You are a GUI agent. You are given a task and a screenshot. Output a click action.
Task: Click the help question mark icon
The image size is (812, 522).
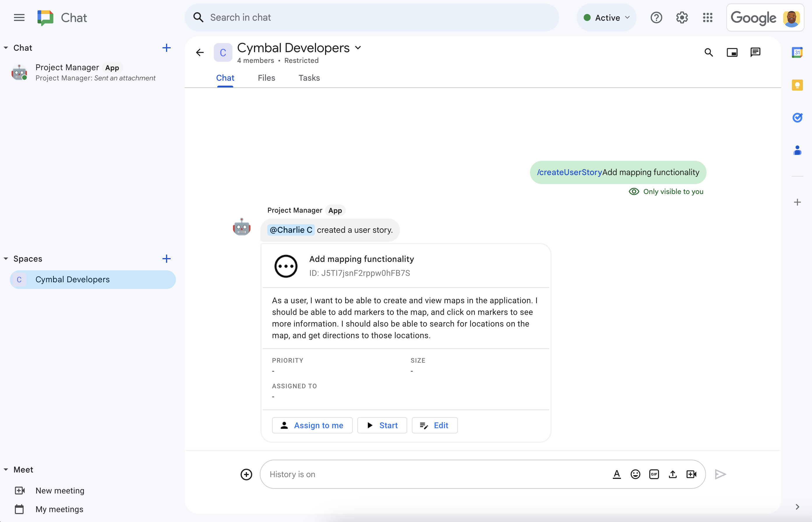tap(656, 18)
